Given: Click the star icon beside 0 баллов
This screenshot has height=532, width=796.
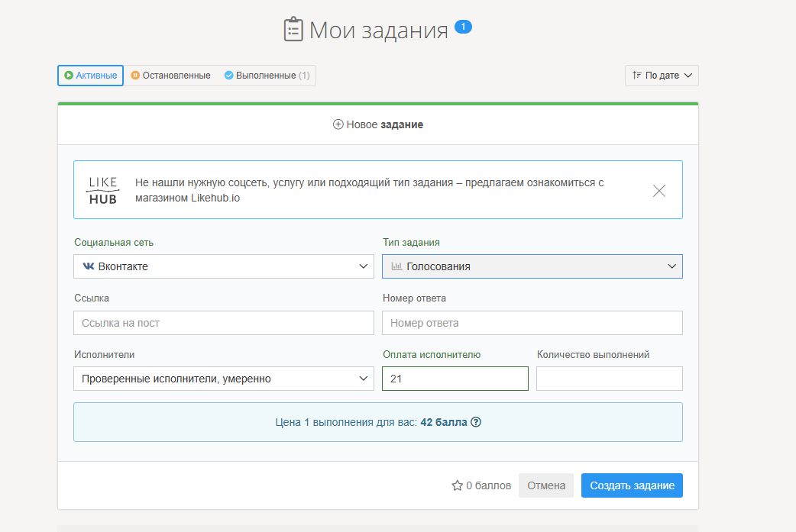Looking at the screenshot, I should pos(457,485).
